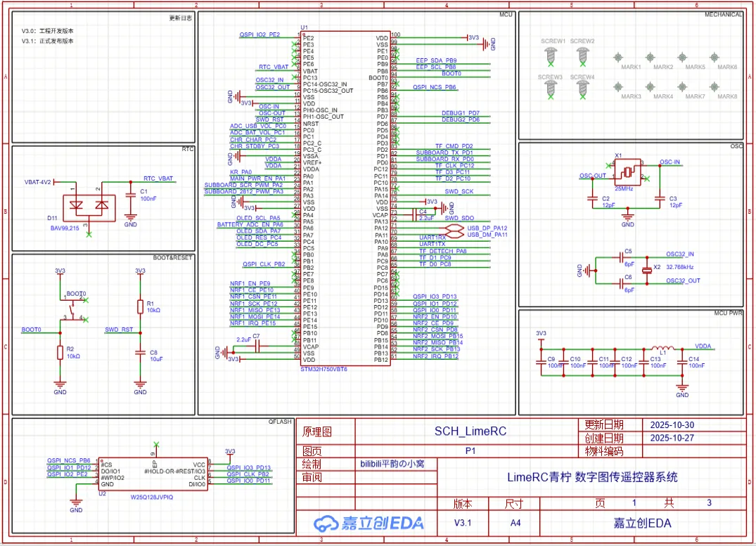Select the SCH_LimeRC title field
This screenshot has height=546, width=756.
(470, 431)
